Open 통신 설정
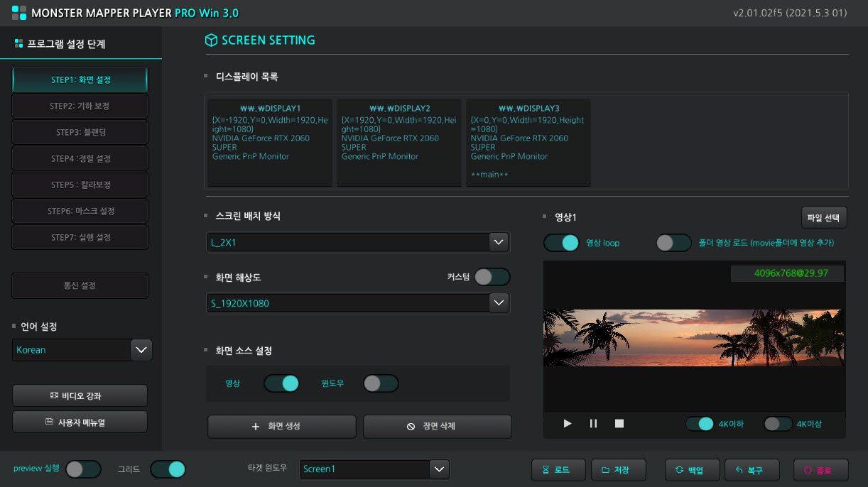Screen dimensions: 868x487 coord(80,285)
